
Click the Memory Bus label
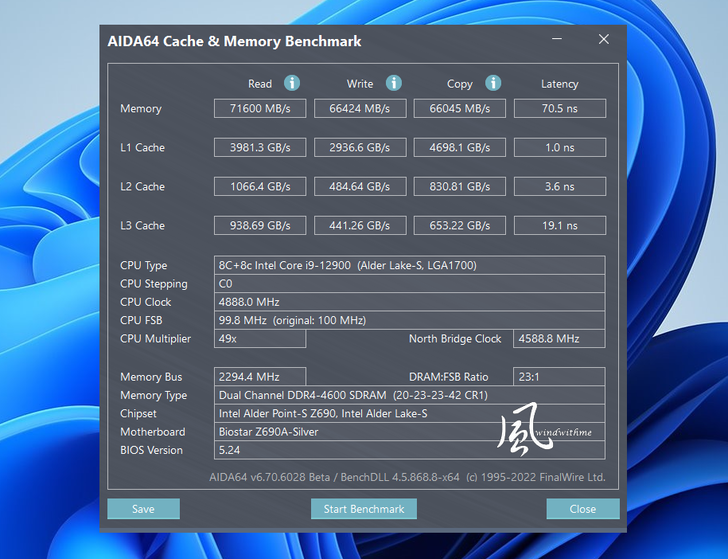tap(151, 377)
